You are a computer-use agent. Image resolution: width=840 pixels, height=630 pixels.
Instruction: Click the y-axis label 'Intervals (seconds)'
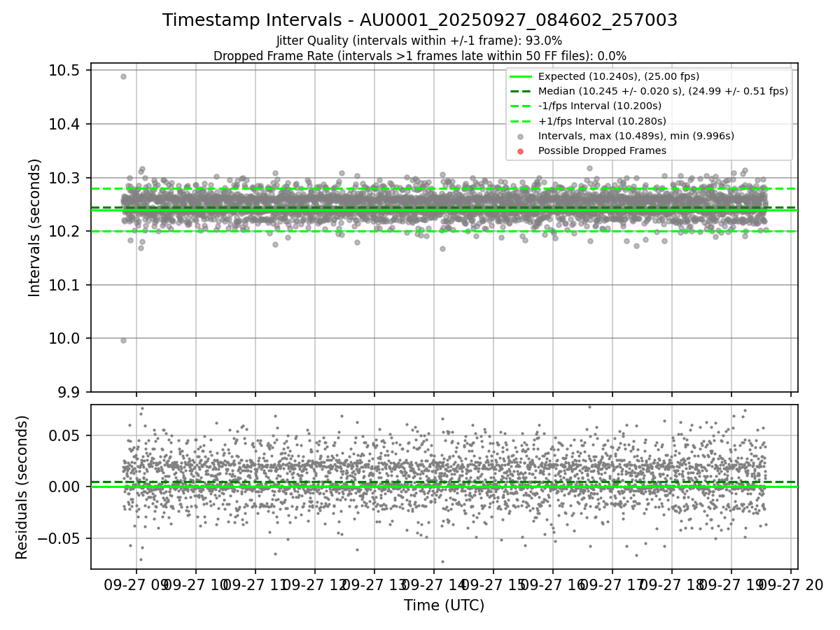click(35, 227)
